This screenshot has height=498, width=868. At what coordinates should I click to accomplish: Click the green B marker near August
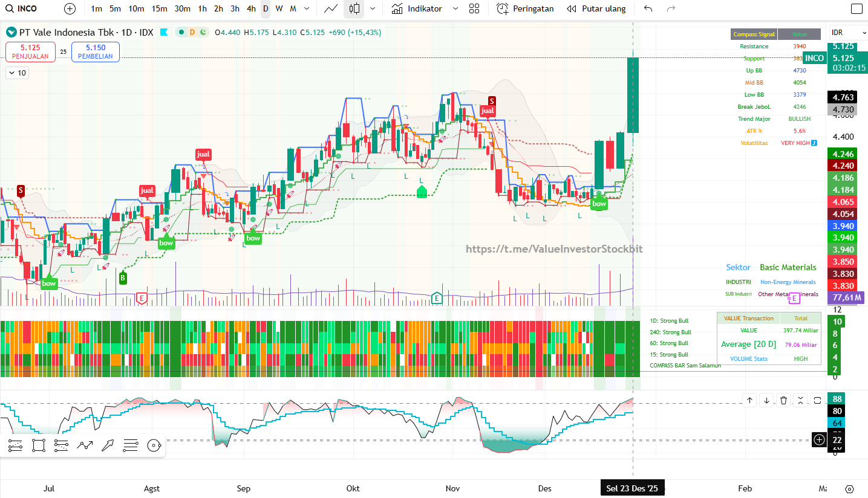tap(123, 278)
